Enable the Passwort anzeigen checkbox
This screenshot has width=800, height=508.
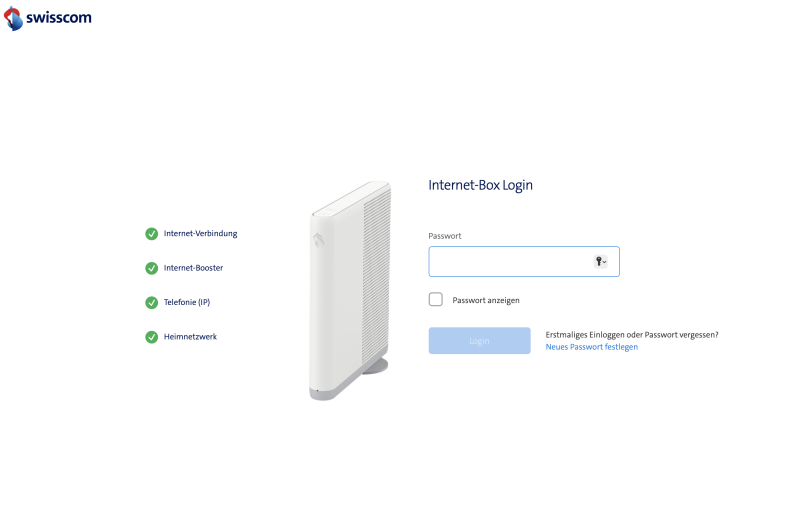coord(436,299)
